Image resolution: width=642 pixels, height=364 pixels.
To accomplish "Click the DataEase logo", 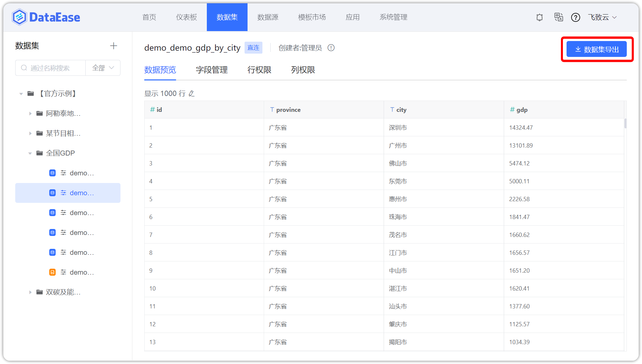I will (46, 17).
